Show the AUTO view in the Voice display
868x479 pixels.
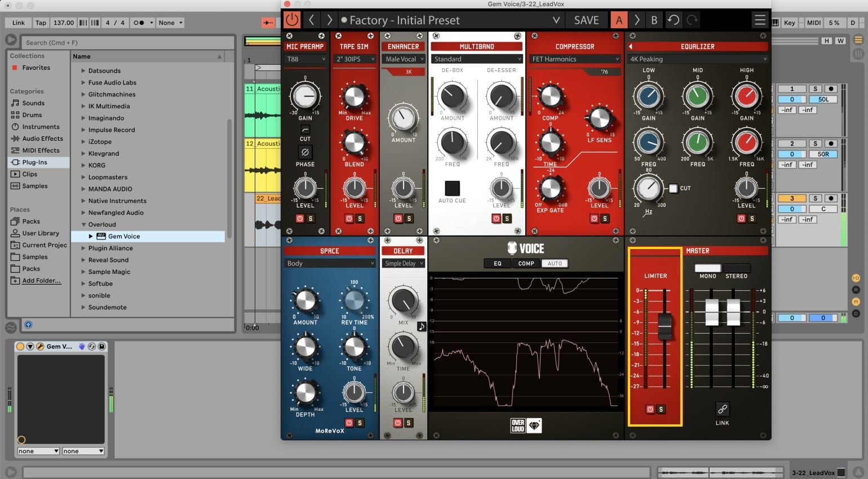(555, 263)
